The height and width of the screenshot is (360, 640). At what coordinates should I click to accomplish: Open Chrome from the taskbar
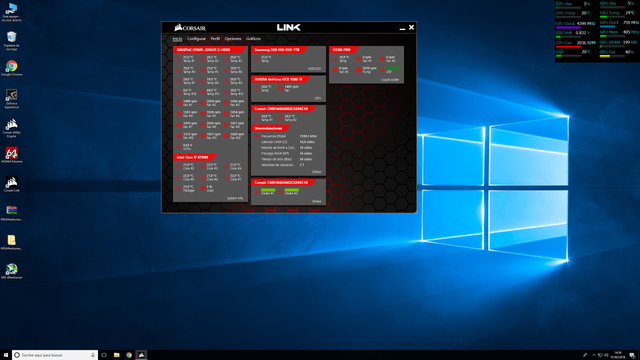click(129, 355)
